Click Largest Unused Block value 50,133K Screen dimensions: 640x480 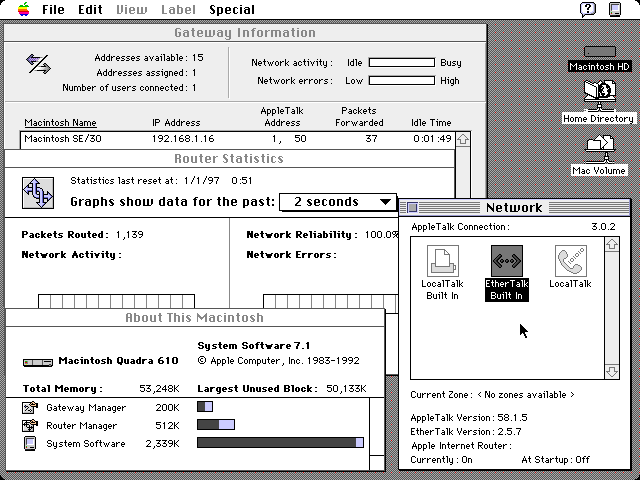pyautogui.click(x=346, y=389)
